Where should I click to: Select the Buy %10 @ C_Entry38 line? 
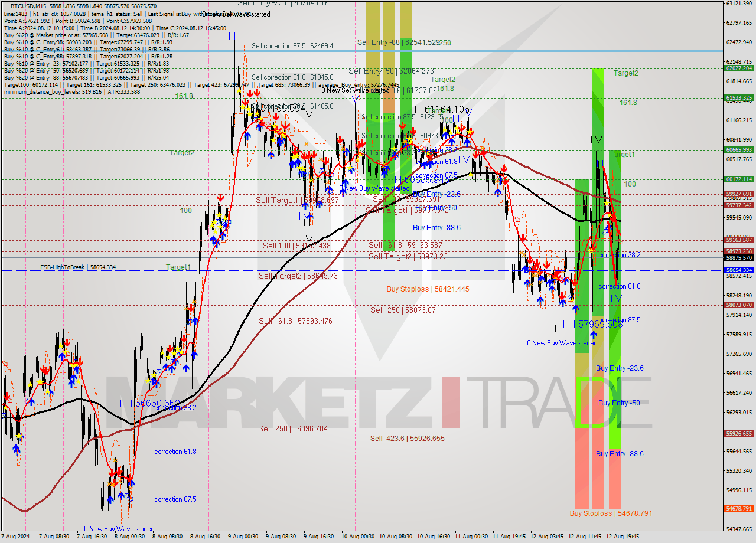point(88,42)
